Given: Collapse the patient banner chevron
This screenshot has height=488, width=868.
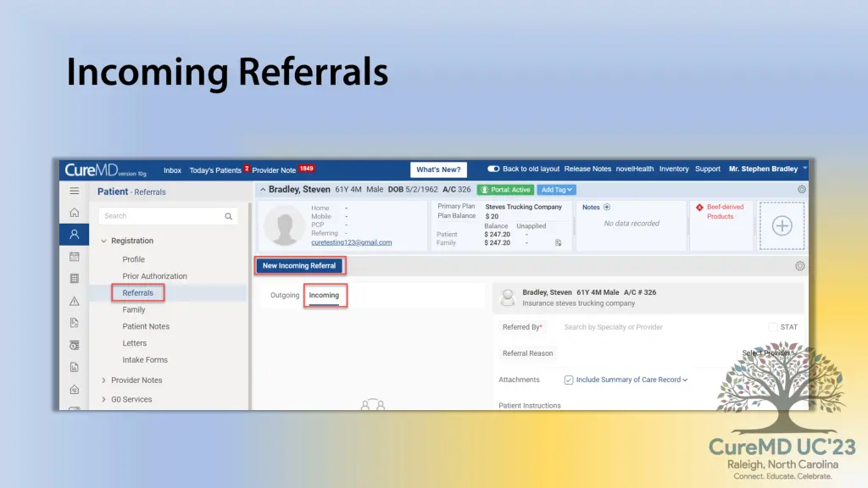Looking at the screenshot, I should point(263,190).
